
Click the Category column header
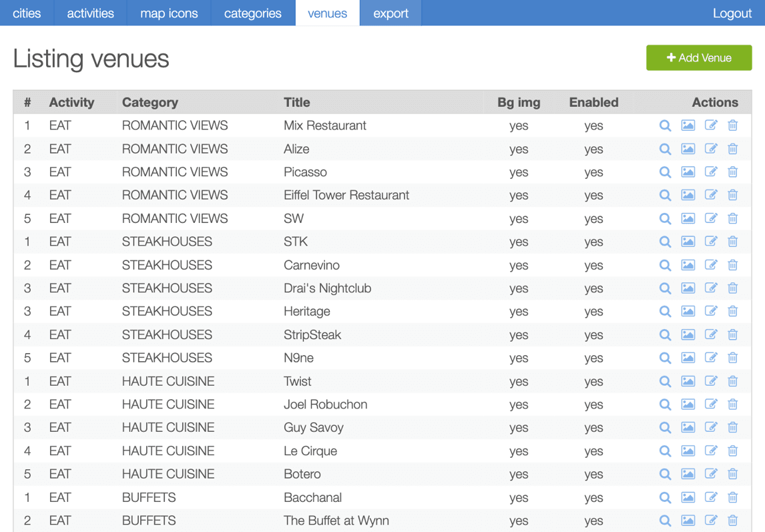(150, 103)
